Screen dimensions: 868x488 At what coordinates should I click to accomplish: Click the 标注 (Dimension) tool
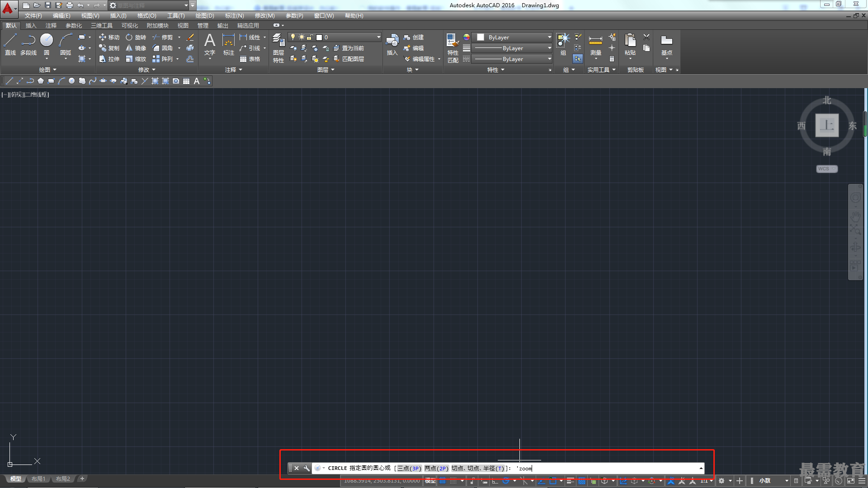pos(229,44)
